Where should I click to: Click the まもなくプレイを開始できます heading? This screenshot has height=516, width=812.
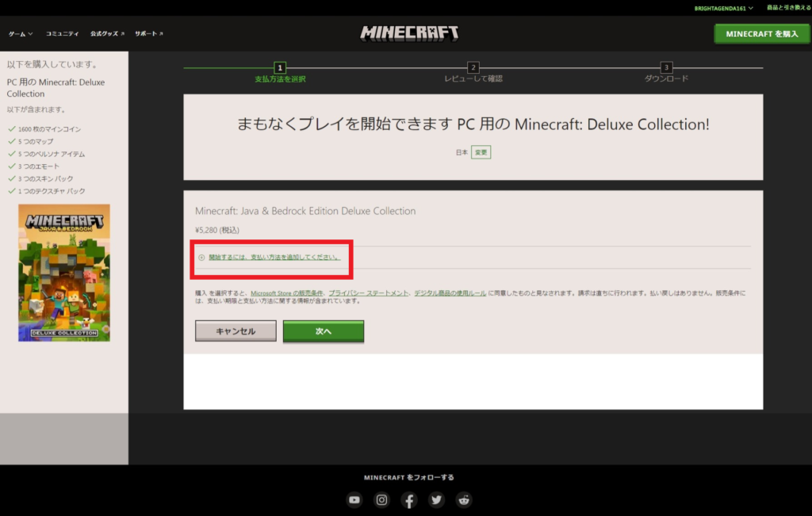point(473,124)
